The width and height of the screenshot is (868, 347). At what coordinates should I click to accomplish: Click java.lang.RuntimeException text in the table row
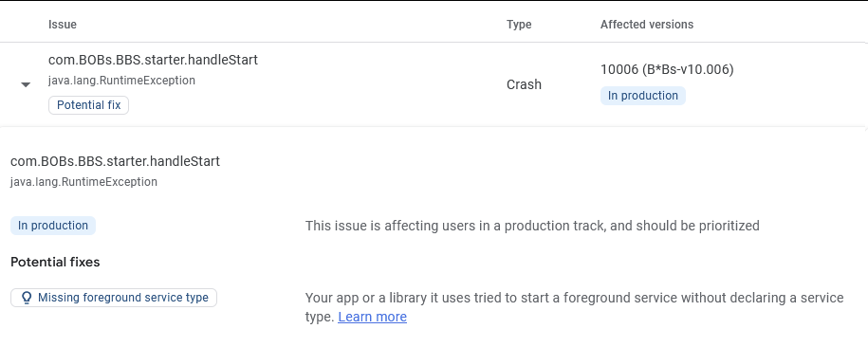pyautogui.click(x=121, y=81)
